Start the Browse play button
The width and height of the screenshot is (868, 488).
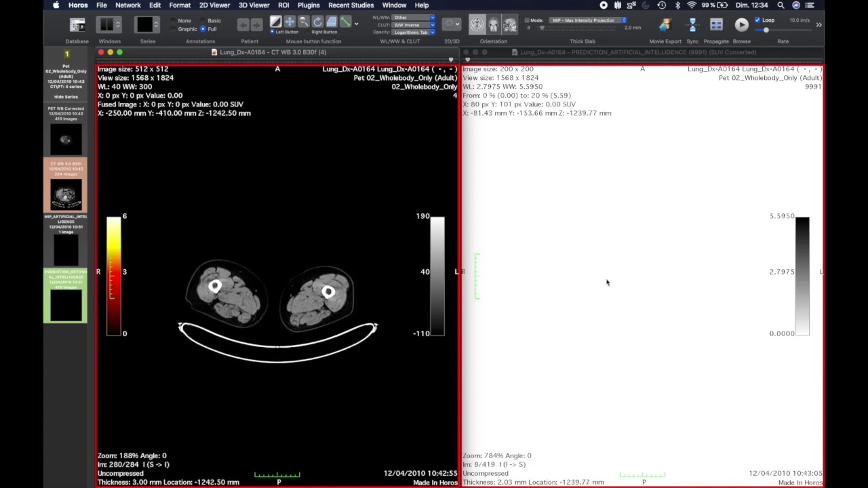click(x=741, y=25)
